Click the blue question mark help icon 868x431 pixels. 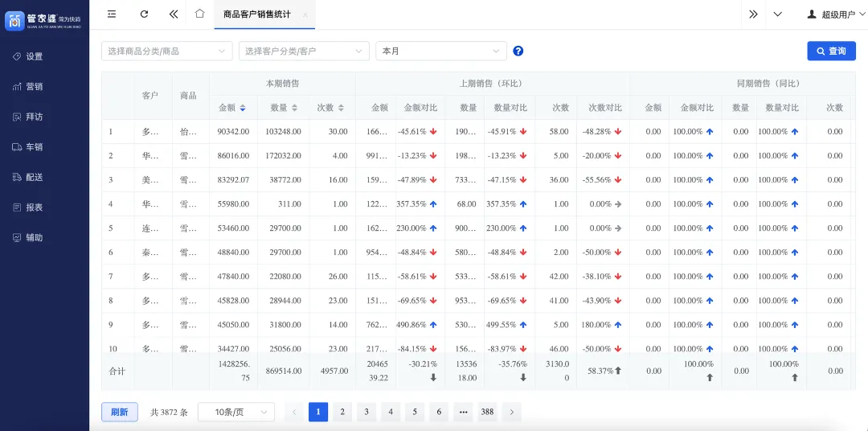click(518, 51)
